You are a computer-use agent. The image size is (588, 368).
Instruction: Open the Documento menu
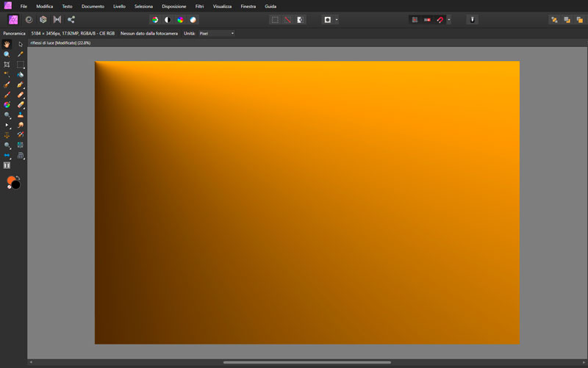pos(93,7)
